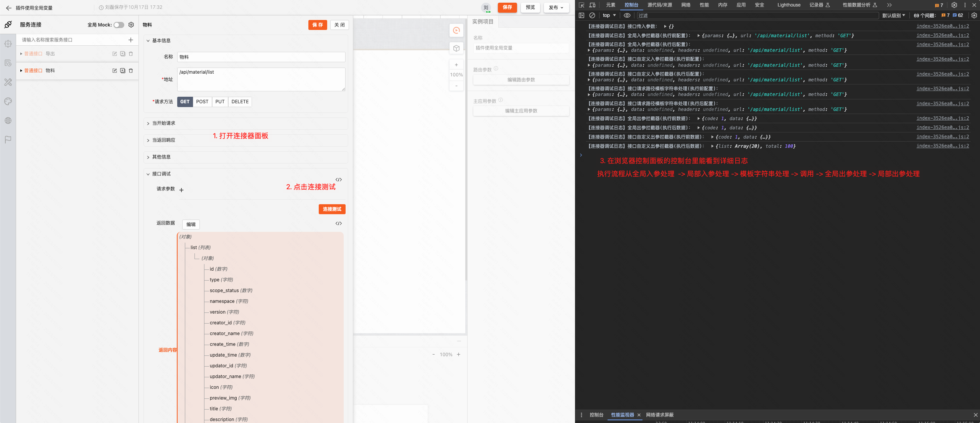The width and height of the screenshot is (980, 423).
Task: Open the top context dropdown in console
Action: pos(609,15)
